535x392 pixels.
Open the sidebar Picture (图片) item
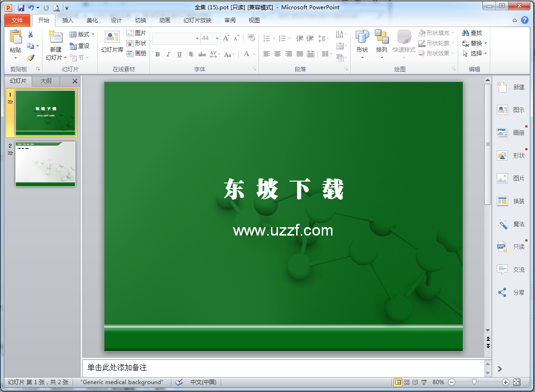(x=511, y=178)
